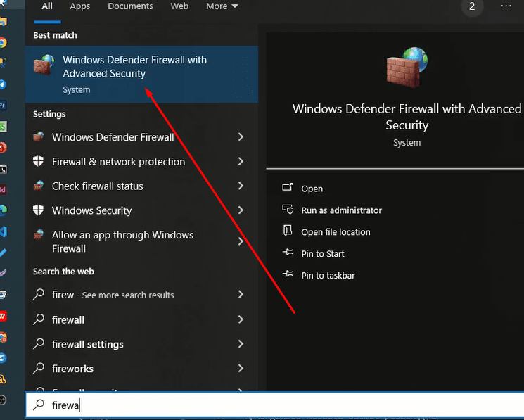524x420 pixels.
Task: Click Open in the preview pane
Action: (312, 189)
